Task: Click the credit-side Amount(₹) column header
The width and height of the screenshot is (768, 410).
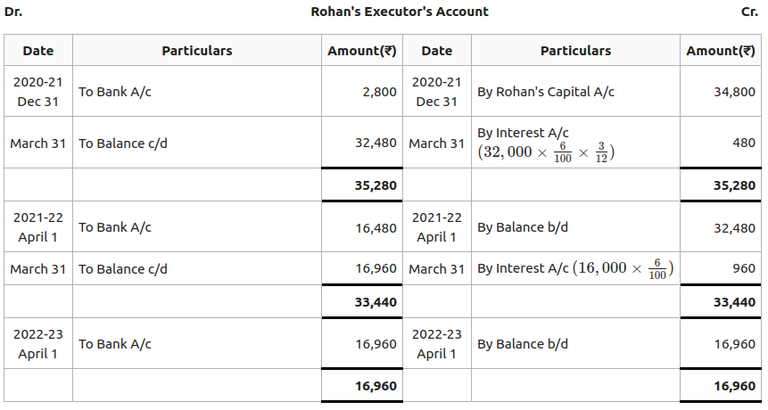Action: [720, 51]
